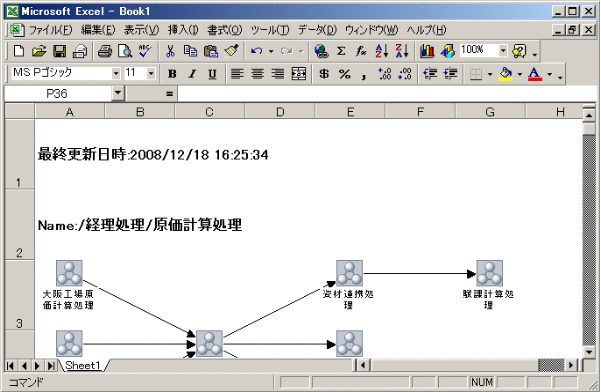Screen dimensions: 601x392
Task: Insert a hyperlink with the globe icon
Action: [321, 51]
